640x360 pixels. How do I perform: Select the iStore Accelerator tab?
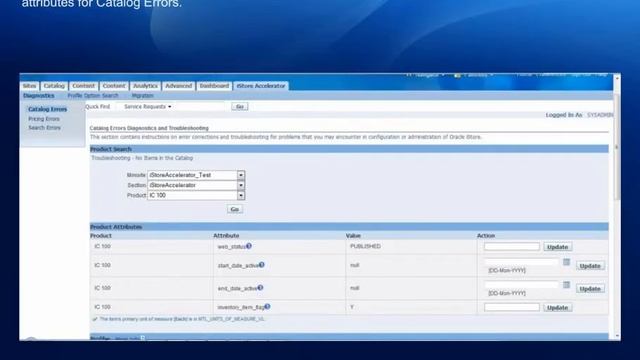point(261,86)
